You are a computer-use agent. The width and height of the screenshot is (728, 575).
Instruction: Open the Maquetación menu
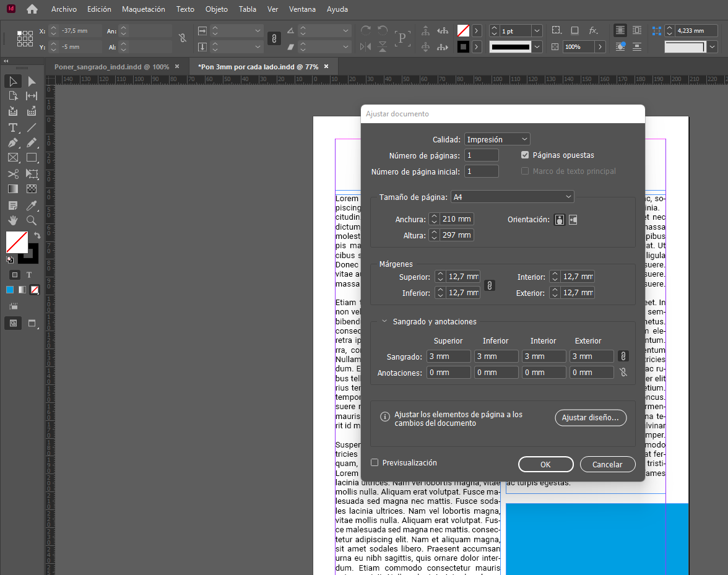(144, 9)
